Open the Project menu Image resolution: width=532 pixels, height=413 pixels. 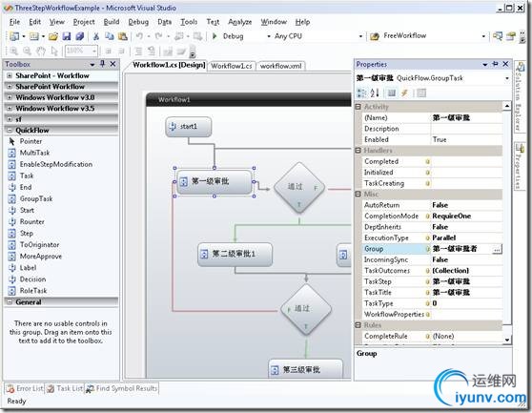[84, 22]
